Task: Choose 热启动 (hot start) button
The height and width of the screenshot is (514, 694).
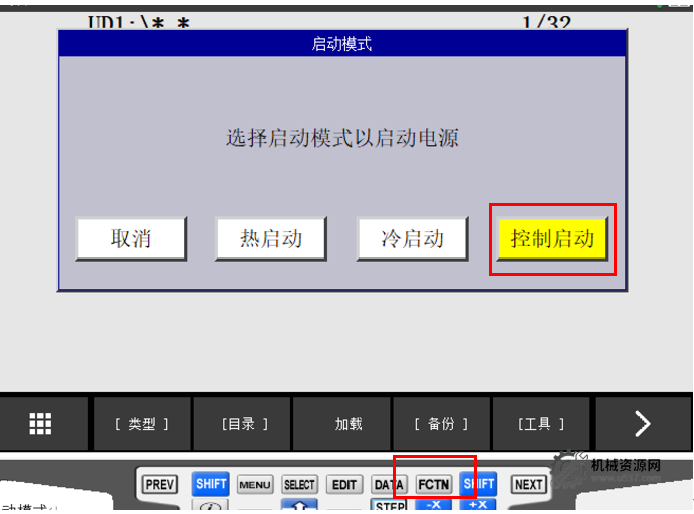Action: 271,239
